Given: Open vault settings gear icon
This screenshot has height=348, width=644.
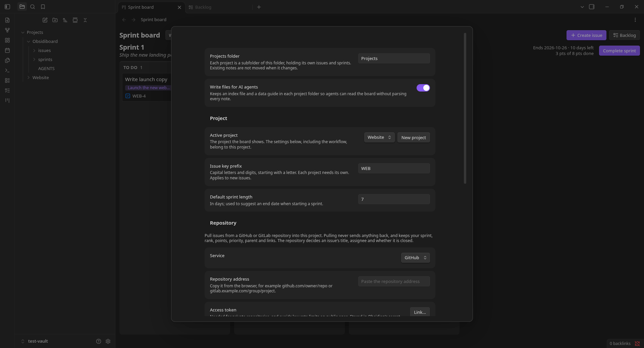Looking at the screenshot, I should pyautogui.click(x=108, y=341).
